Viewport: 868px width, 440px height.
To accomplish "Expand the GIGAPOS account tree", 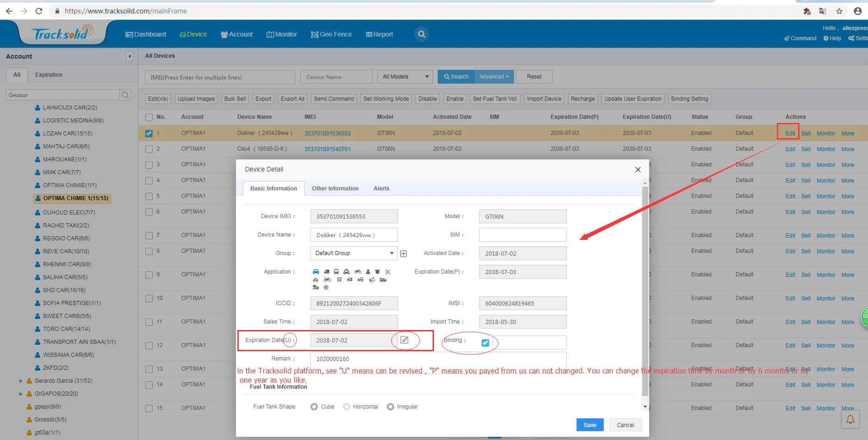I will pos(21,394).
